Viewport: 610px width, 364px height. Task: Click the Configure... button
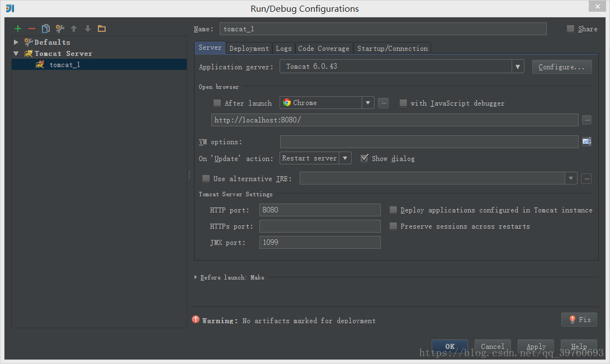click(562, 67)
